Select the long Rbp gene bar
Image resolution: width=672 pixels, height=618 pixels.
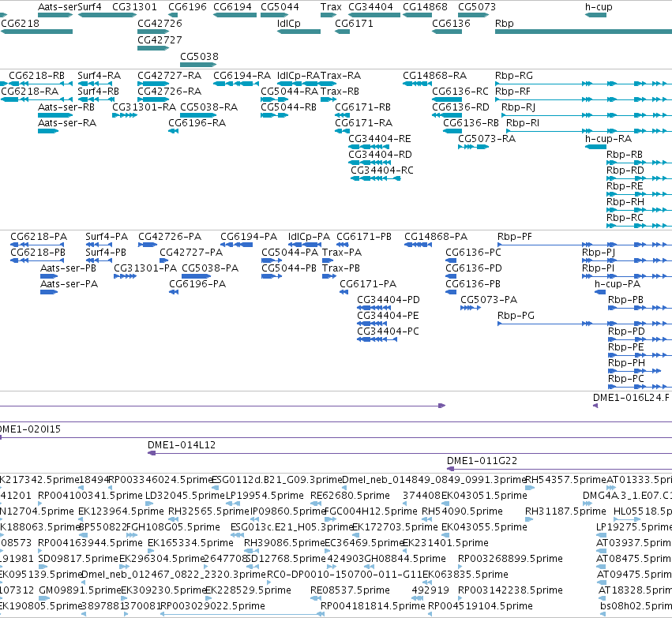(x=584, y=32)
